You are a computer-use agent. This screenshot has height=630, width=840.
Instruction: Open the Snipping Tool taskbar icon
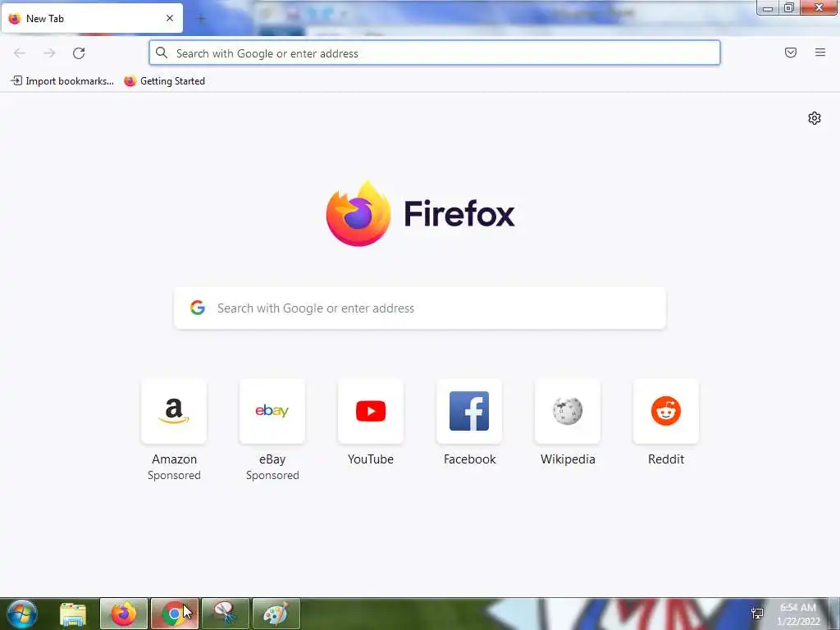coord(225,614)
